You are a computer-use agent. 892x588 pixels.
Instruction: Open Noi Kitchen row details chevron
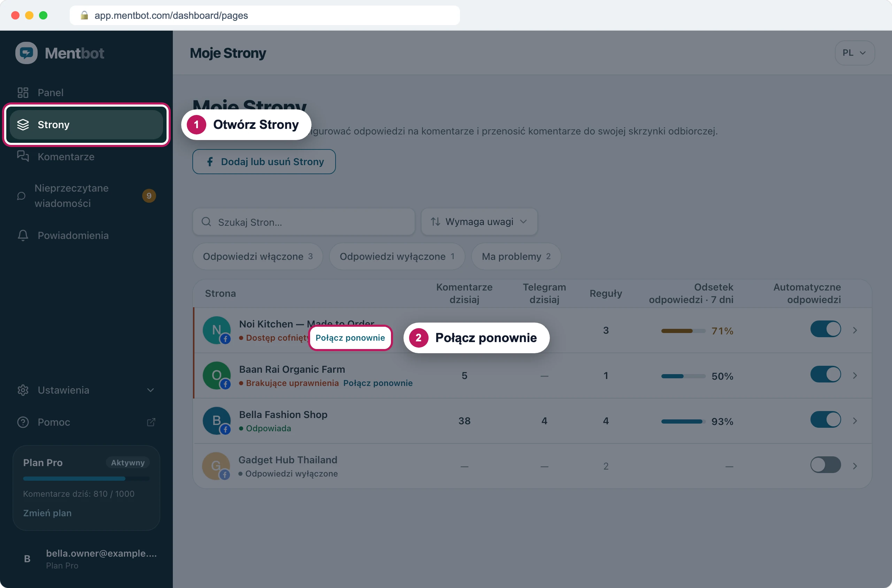pyautogui.click(x=855, y=330)
